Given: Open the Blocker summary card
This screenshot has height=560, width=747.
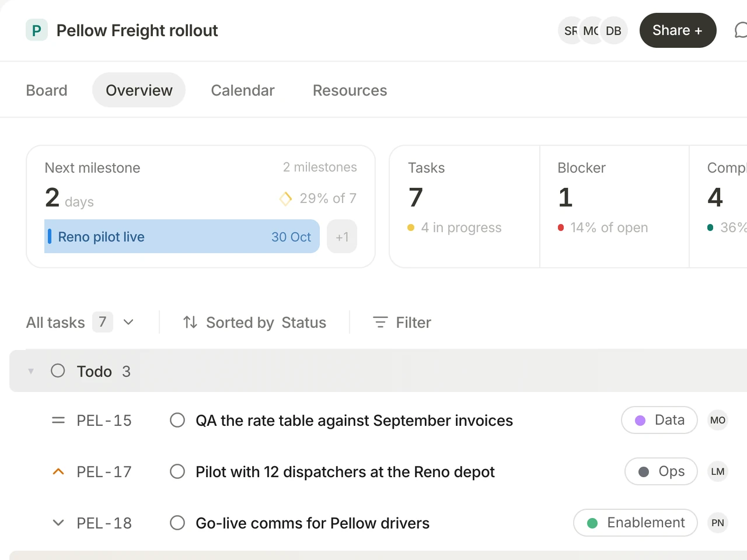Looking at the screenshot, I should pyautogui.click(x=615, y=206).
